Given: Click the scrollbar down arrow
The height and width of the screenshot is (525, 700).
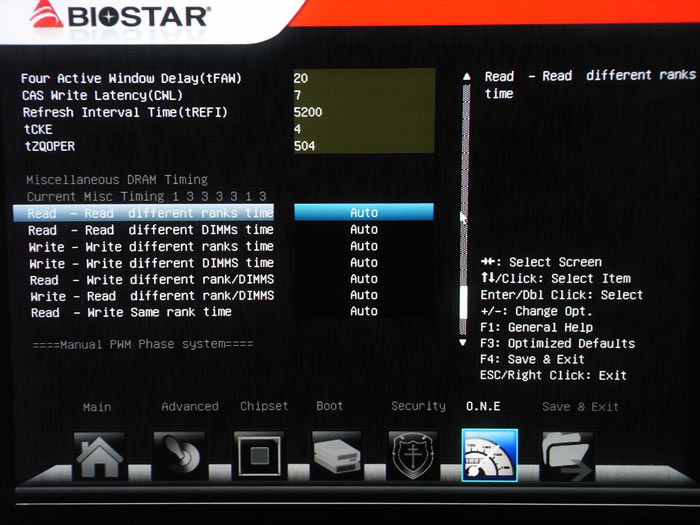Looking at the screenshot, I should click(462, 342).
